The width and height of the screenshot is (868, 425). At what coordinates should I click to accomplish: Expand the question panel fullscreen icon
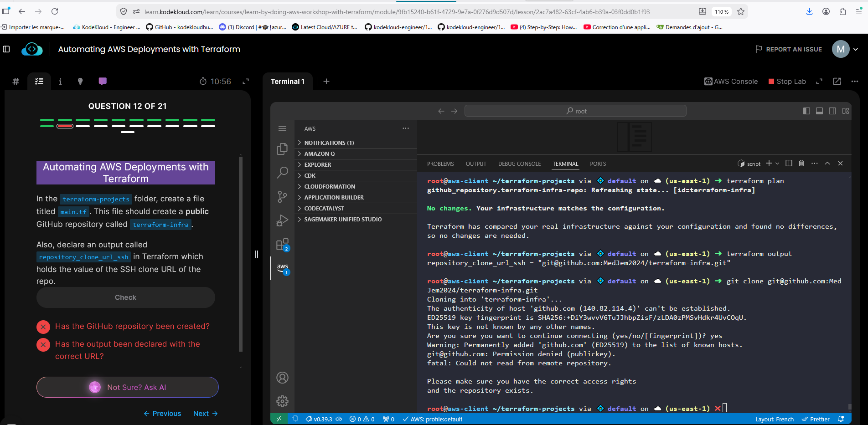[246, 82]
